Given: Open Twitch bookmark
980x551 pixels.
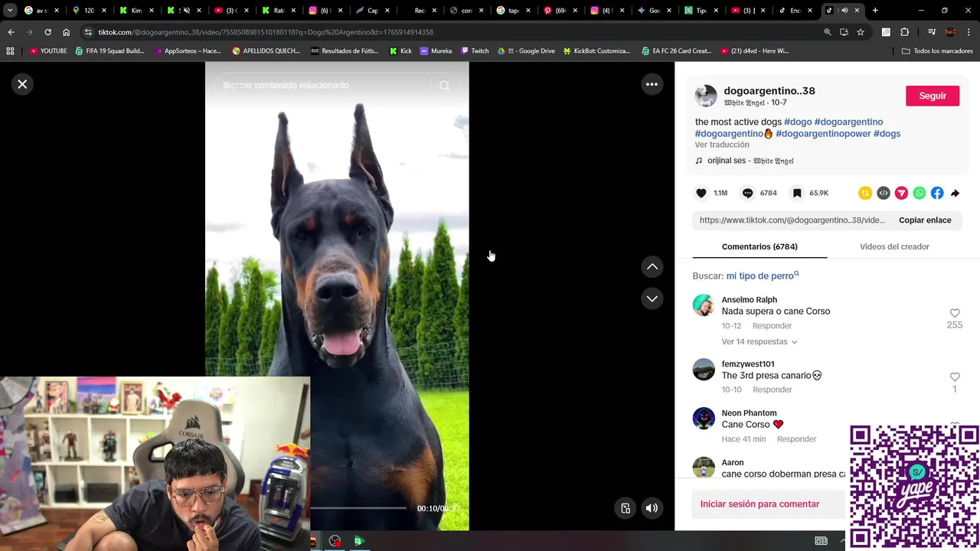Looking at the screenshot, I should 475,51.
